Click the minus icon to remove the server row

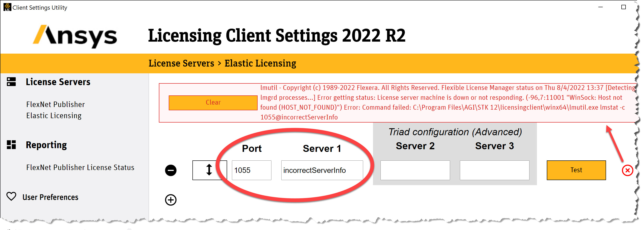(x=171, y=170)
